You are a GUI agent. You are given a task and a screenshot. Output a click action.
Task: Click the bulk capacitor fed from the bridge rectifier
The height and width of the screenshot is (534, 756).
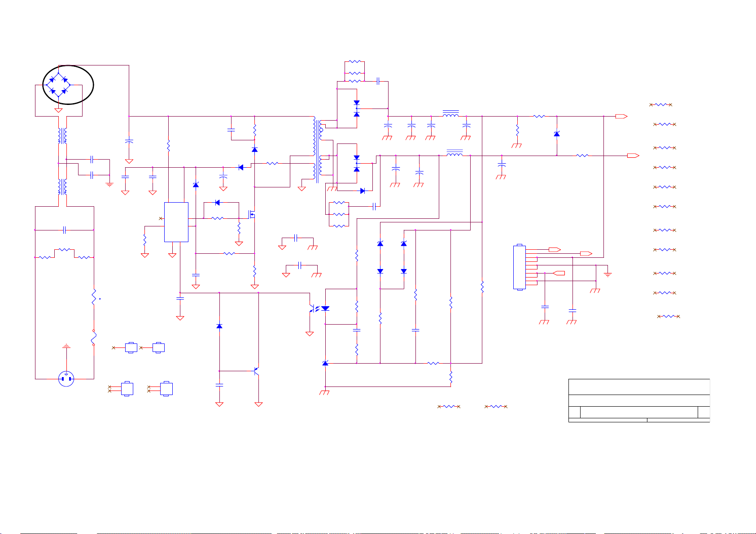pyautogui.click(x=129, y=141)
